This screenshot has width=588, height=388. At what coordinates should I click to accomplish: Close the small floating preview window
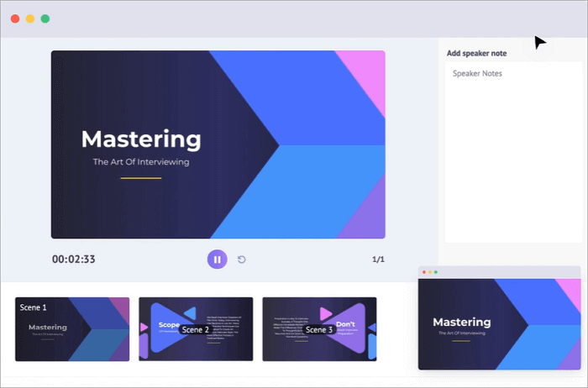425,272
